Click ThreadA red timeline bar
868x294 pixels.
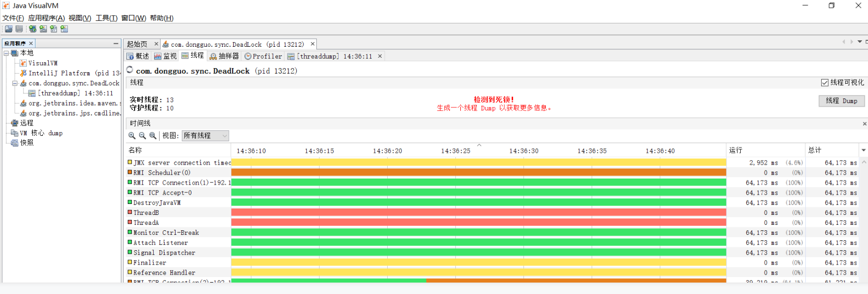click(479, 222)
